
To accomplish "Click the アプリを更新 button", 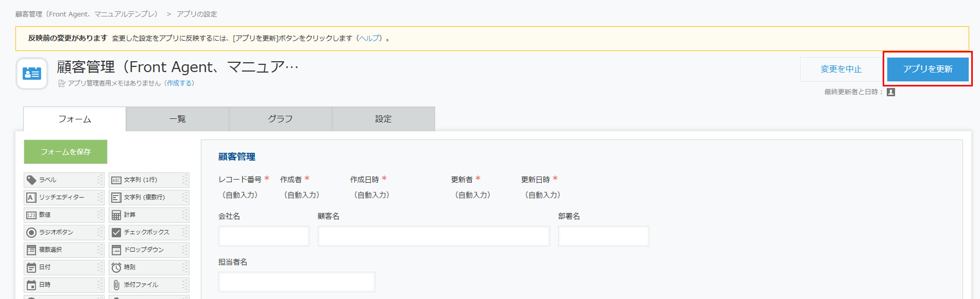I will pyautogui.click(x=927, y=69).
